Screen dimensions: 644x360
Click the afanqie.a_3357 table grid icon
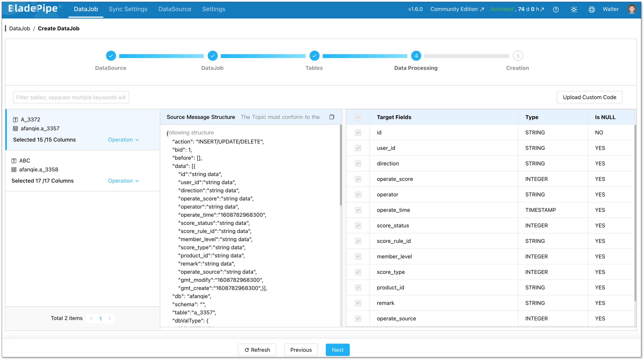click(x=15, y=128)
